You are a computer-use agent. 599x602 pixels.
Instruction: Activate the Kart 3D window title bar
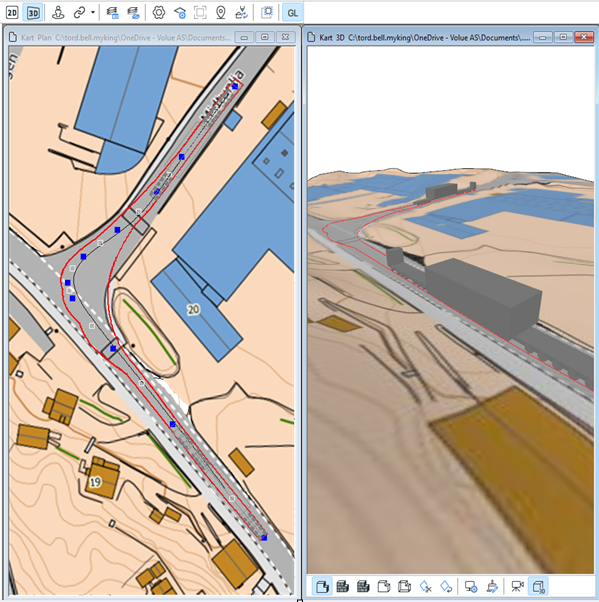click(x=420, y=37)
